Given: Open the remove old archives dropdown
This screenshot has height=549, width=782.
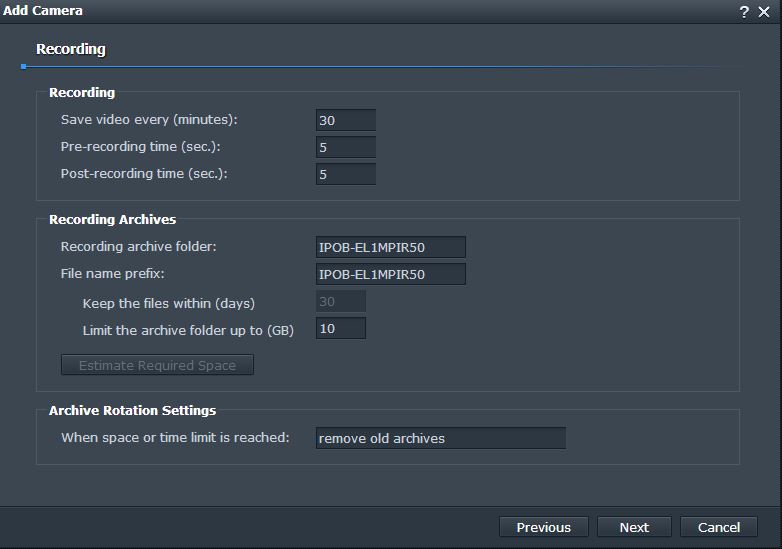Looking at the screenshot, I should [440, 438].
